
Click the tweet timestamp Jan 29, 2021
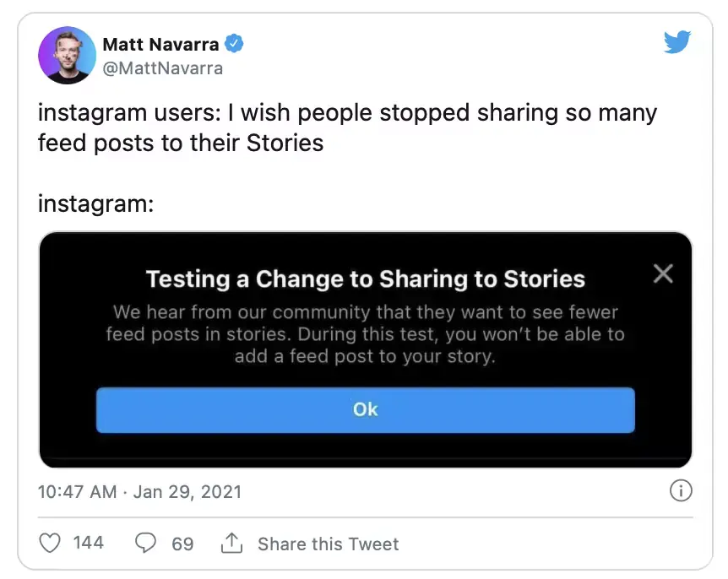point(187,491)
